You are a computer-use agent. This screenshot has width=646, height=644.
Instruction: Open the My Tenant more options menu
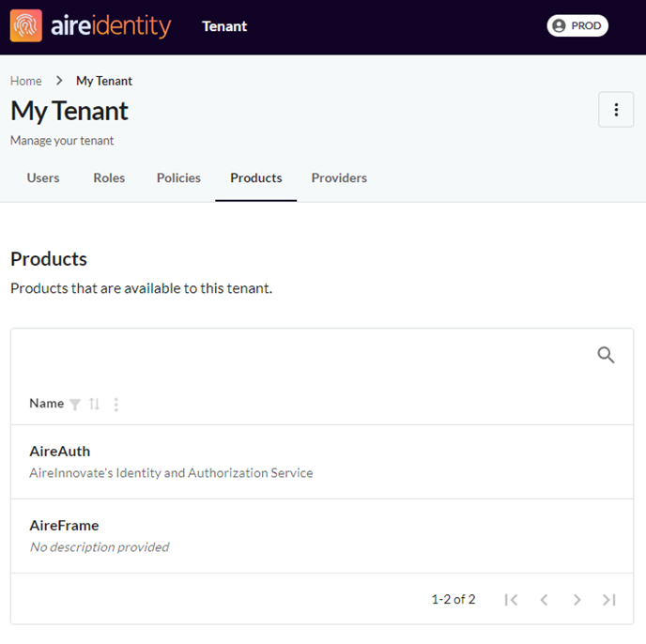click(x=616, y=110)
